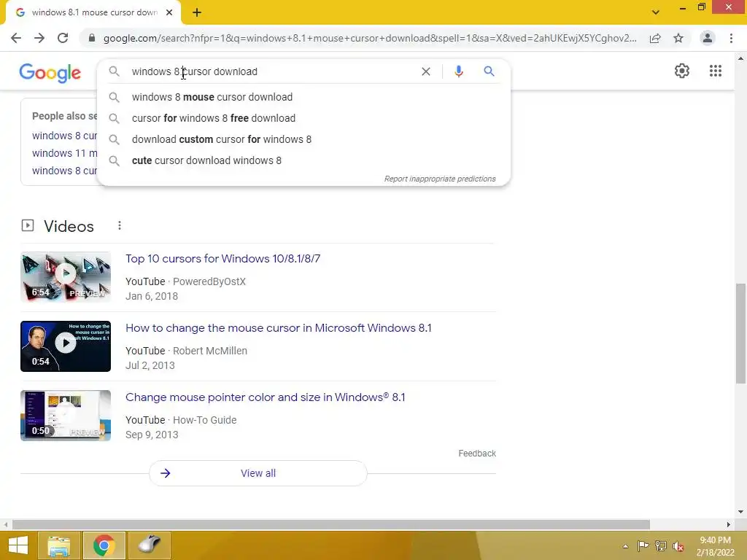
Task: Open 'Top 10 cursors for Windows 10/8.1/8/7' video
Action: coord(223,259)
